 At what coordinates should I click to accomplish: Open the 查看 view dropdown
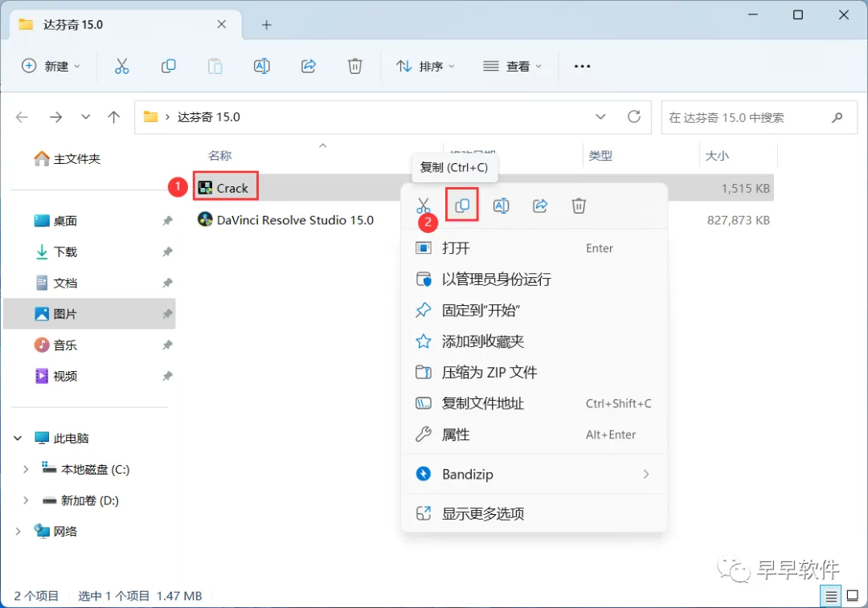[512, 67]
